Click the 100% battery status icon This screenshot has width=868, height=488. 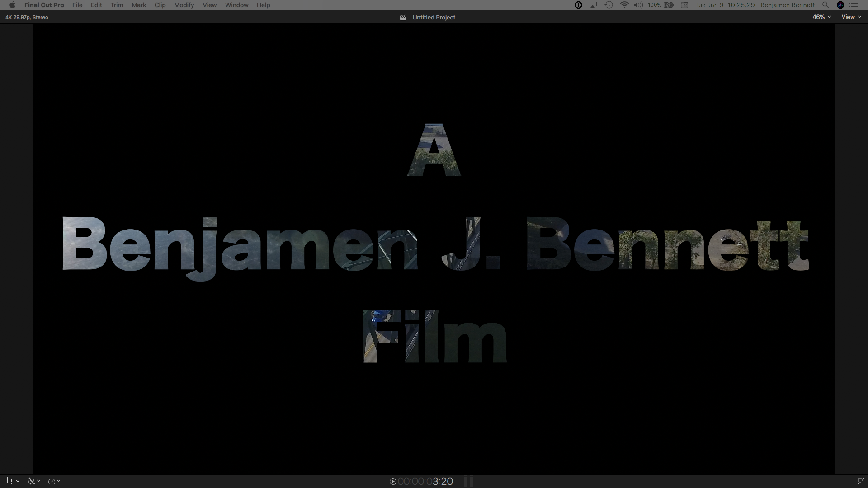tap(661, 5)
